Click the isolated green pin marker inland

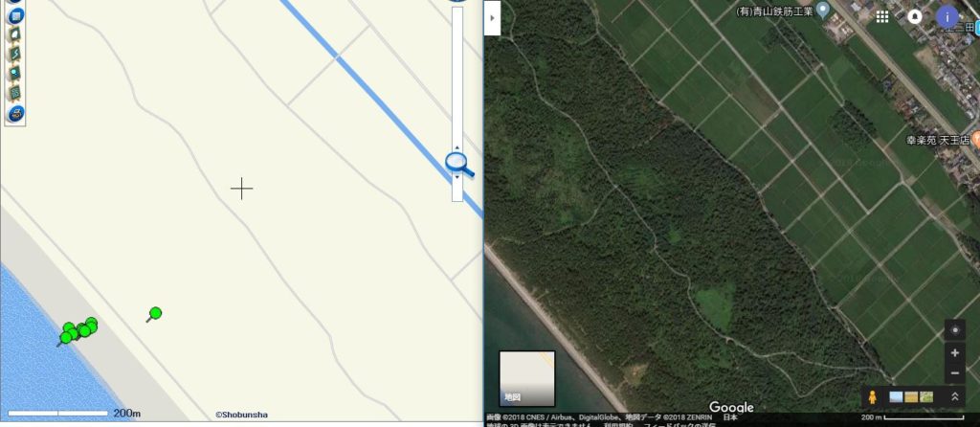pyautogui.click(x=155, y=313)
